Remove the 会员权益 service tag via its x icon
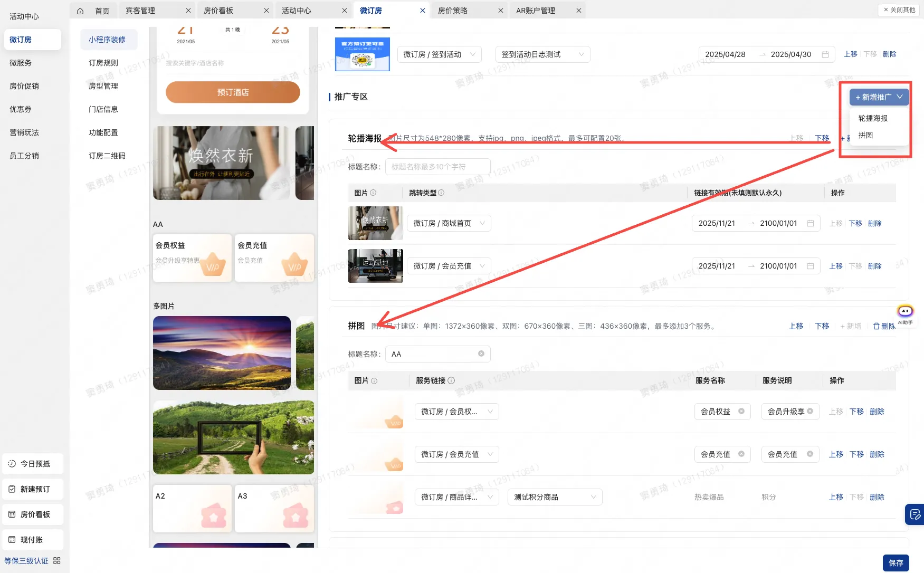The width and height of the screenshot is (924, 573). click(741, 412)
